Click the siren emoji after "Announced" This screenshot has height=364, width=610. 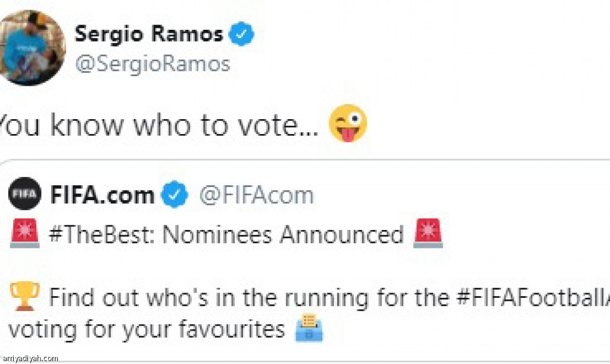429,235
